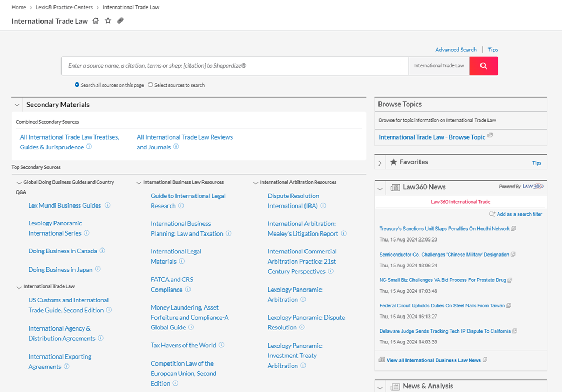562x392 pixels.
Task: Open Tax Havens of the World source
Action: [x=183, y=345]
